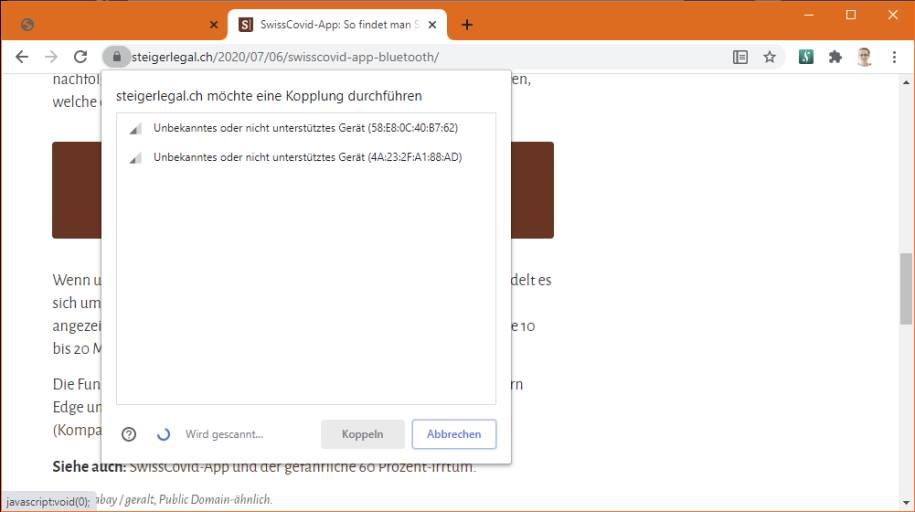The width and height of the screenshot is (915, 512).
Task: Click the scrollbar down arrow
Action: (x=906, y=502)
